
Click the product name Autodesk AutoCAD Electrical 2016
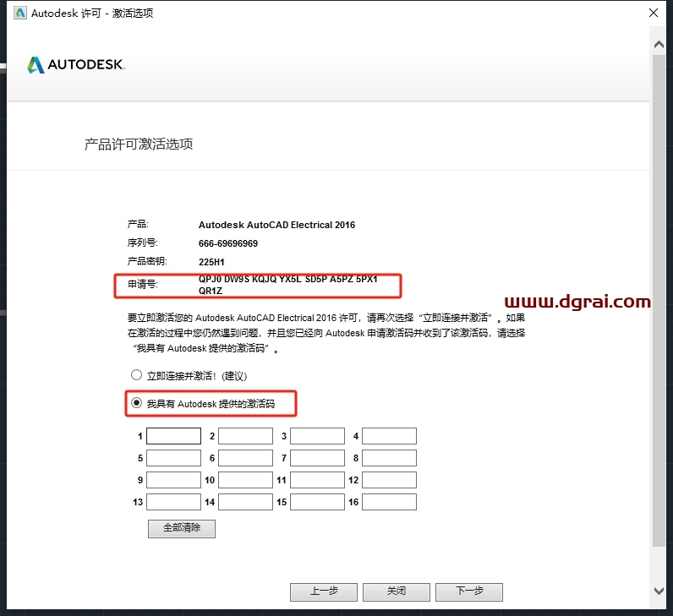(x=276, y=225)
